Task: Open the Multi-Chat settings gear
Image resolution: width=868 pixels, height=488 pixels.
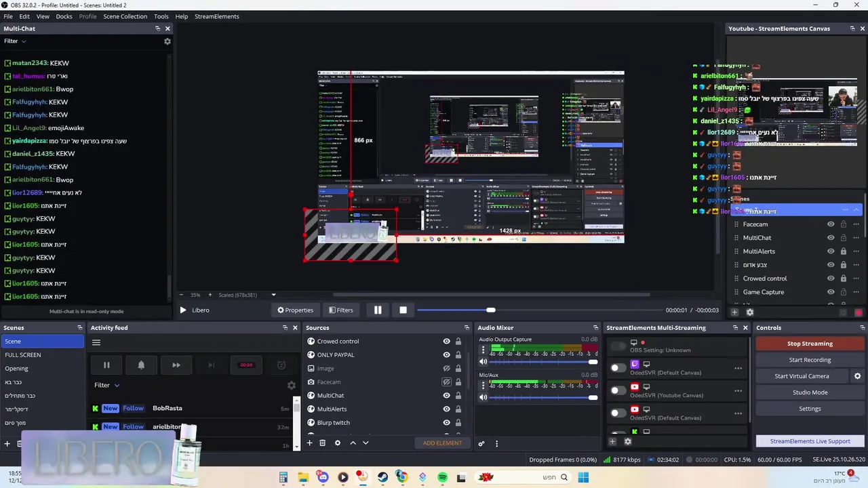Action: pyautogui.click(x=167, y=41)
